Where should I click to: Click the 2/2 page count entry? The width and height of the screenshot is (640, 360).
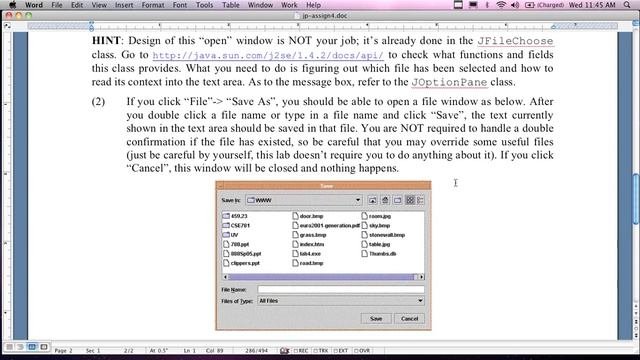(x=129, y=351)
